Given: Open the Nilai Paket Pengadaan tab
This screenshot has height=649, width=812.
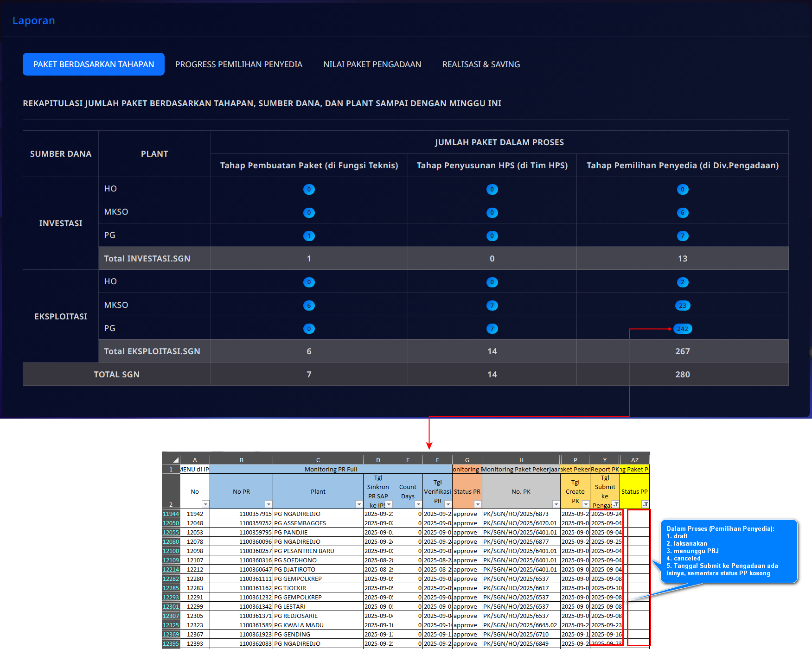Looking at the screenshot, I should 372,64.
